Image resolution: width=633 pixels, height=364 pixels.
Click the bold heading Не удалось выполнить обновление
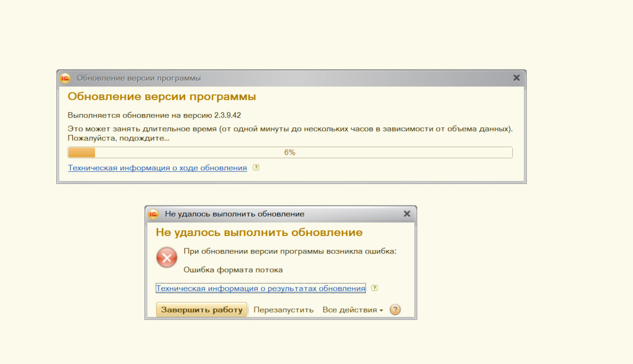point(259,232)
